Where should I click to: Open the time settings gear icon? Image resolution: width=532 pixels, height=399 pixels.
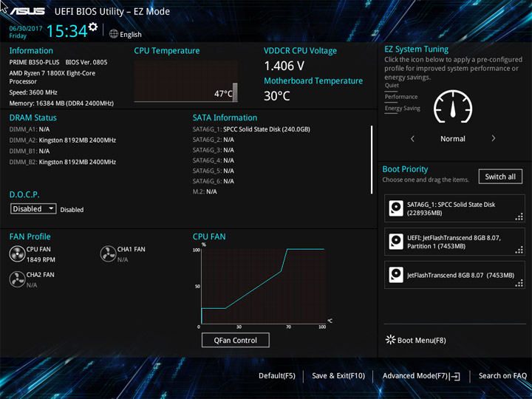(93, 27)
